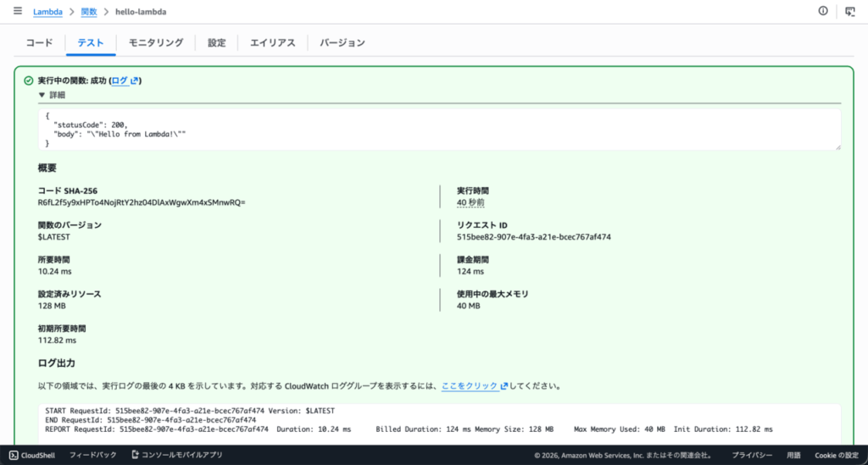Click the external link icon beside ログ
This screenshot has height=465, width=868.
tap(134, 80)
